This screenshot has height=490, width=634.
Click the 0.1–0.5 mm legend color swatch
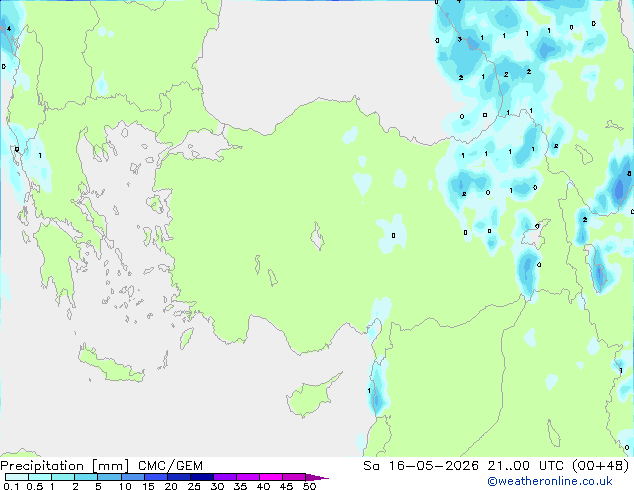(x=17, y=477)
